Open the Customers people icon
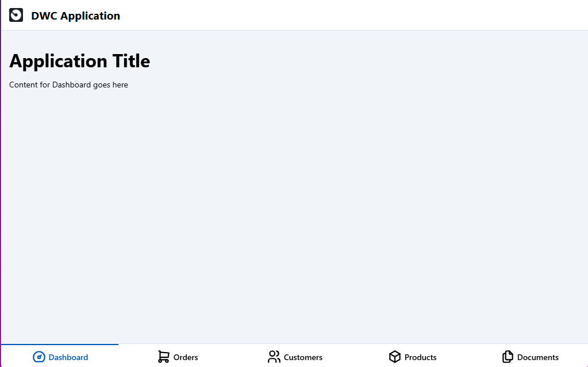Viewport: 588px width, 367px height. [x=274, y=357]
